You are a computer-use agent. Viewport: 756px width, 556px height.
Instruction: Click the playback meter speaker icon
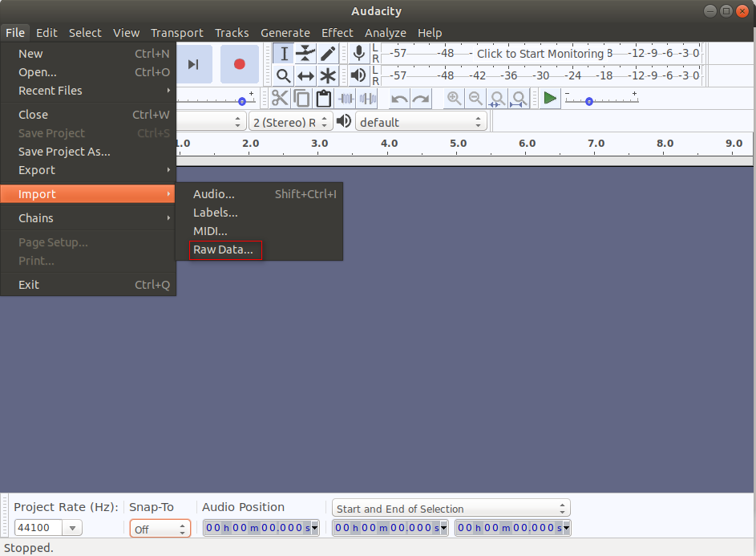tap(358, 75)
